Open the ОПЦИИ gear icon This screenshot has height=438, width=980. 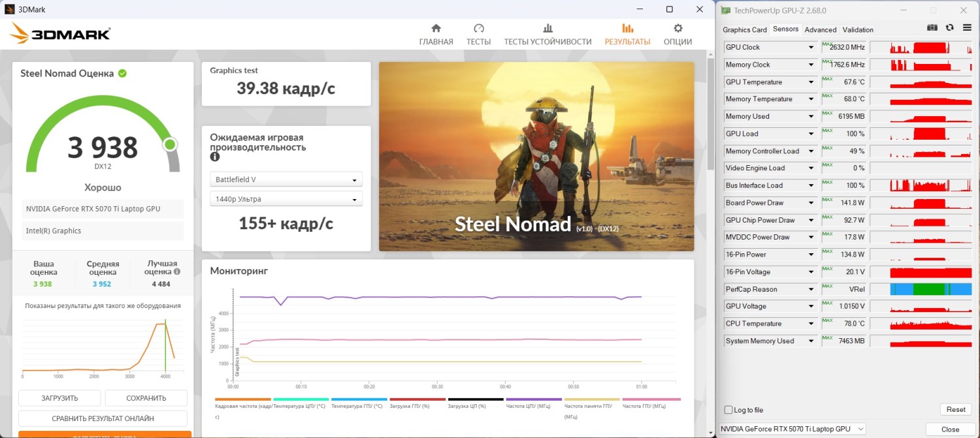[x=678, y=29]
